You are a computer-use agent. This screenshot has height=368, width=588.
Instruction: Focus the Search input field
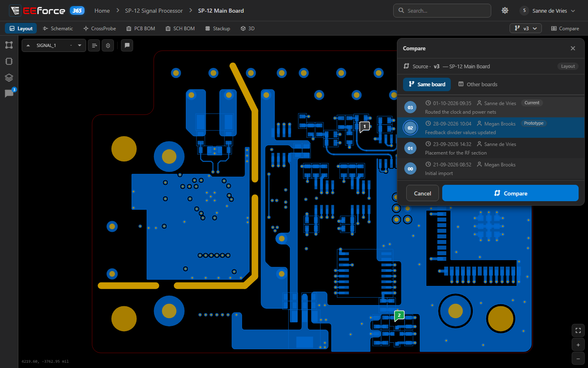coord(442,11)
